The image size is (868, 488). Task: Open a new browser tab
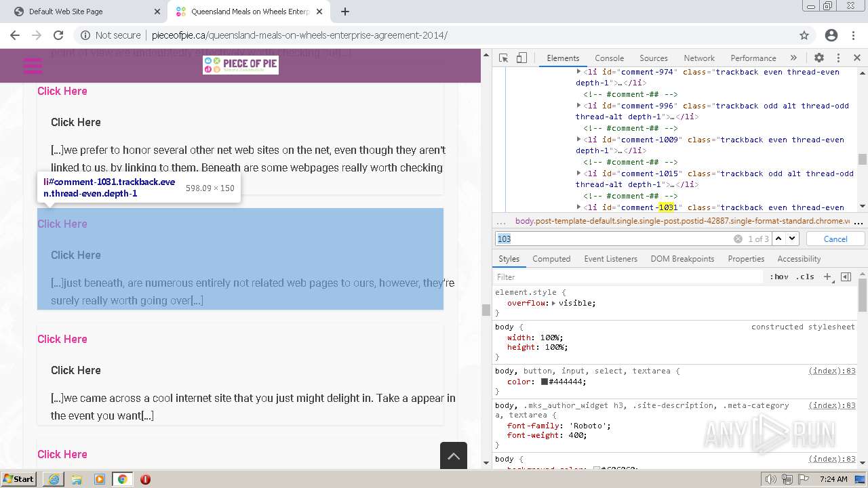(345, 12)
